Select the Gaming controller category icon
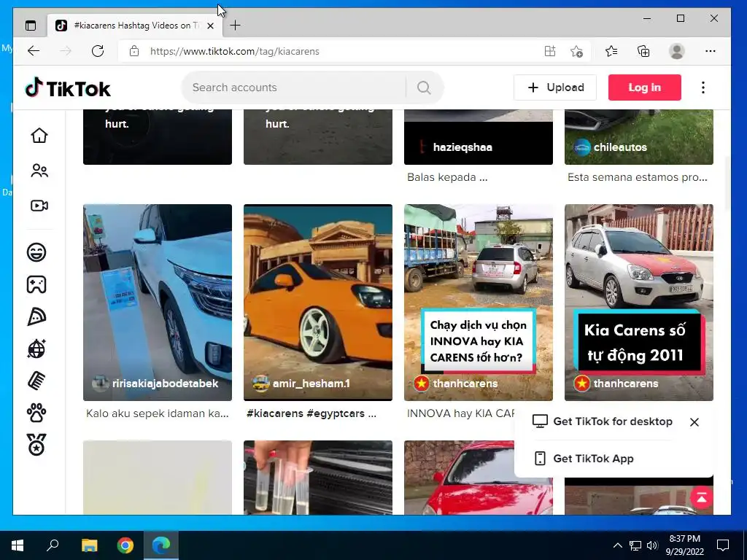Viewport: 747px width, 560px height. tap(36, 284)
